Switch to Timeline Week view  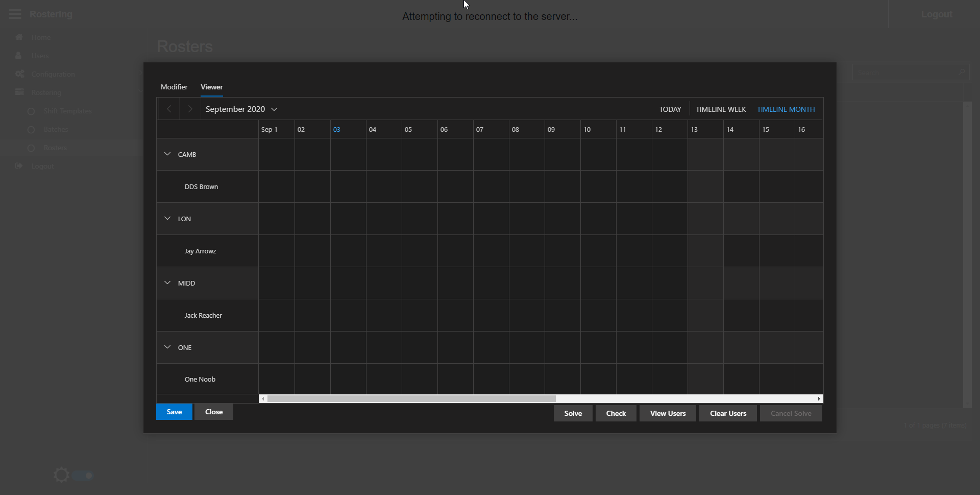(721, 109)
